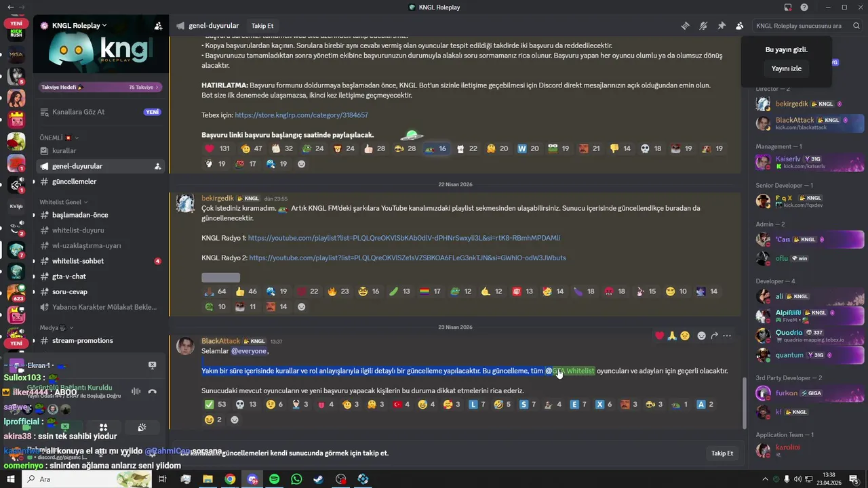868x488 pixels.
Task: Open noise suppression waveform icon in voice panel
Action: tap(136, 391)
